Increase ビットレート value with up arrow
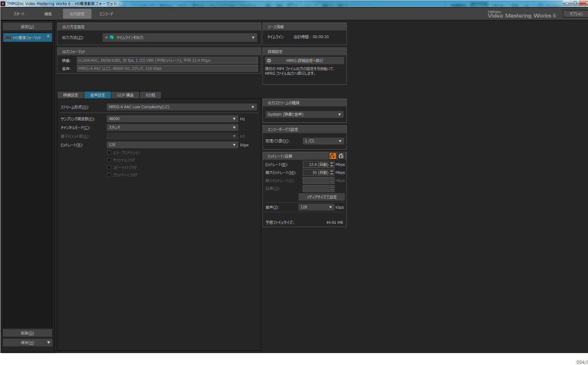The width and height of the screenshot is (588, 365). tap(332, 163)
